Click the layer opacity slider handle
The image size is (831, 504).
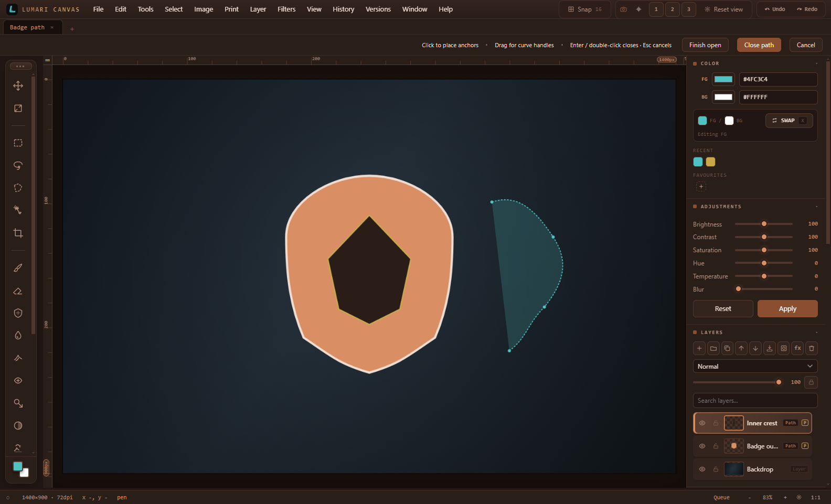tap(779, 382)
